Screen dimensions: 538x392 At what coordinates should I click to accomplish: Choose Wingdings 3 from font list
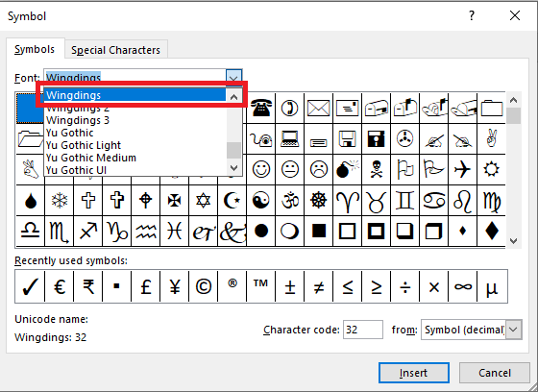coord(134,120)
